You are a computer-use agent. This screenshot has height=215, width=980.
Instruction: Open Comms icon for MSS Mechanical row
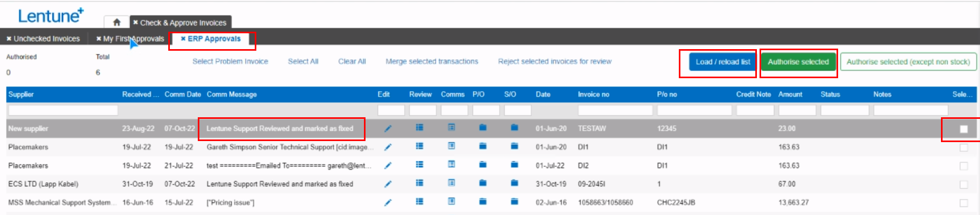[x=451, y=201]
